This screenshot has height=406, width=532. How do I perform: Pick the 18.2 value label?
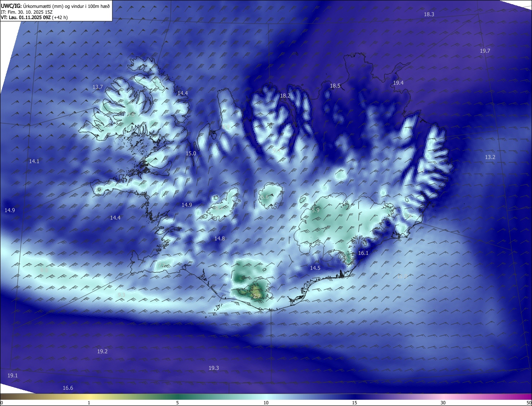click(x=285, y=96)
